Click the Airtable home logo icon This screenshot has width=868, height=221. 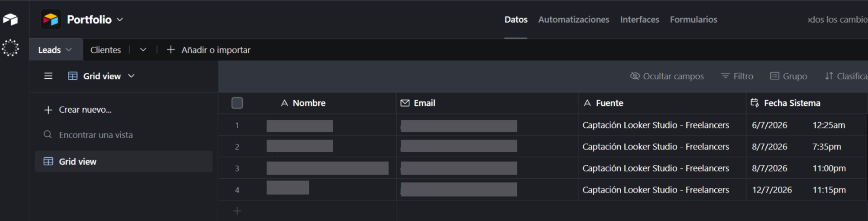10,19
